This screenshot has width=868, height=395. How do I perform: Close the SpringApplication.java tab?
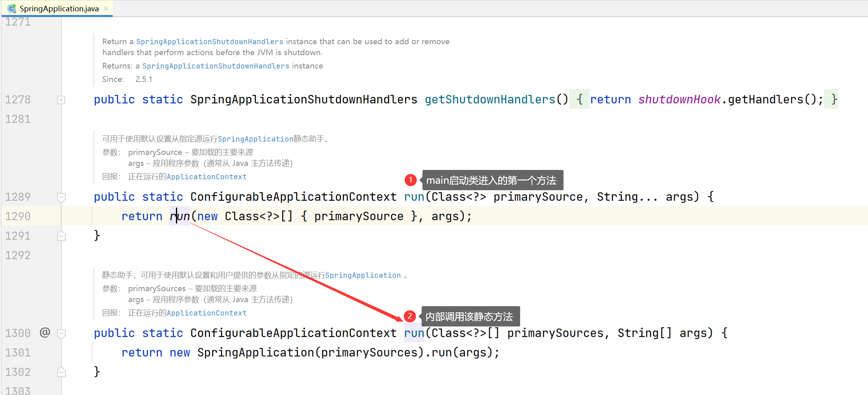(106, 9)
